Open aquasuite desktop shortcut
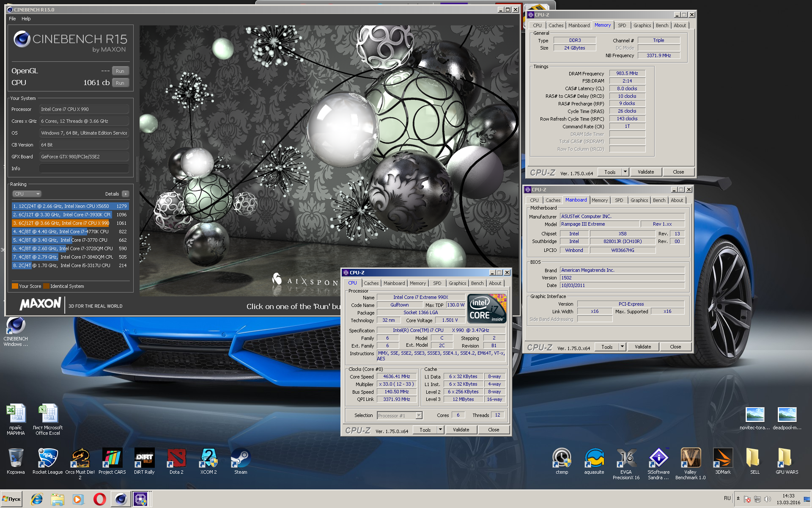This screenshot has width=812, height=508. point(594,461)
